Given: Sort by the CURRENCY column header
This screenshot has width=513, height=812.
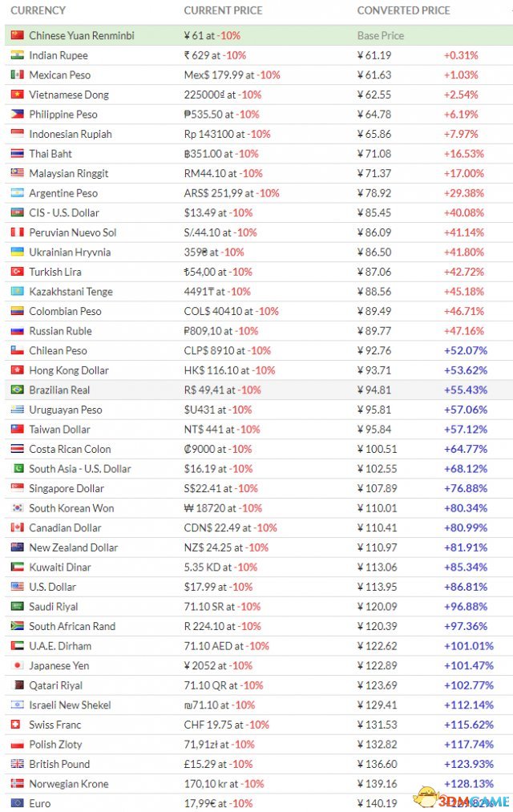Looking at the screenshot, I should pyautogui.click(x=38, y=10).
